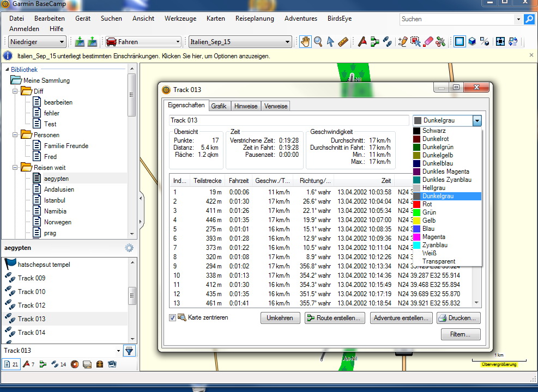This screenshot has height=392, width=538.
Task: Open the Niedriger detail level dropdown
Action: (37, 42)
